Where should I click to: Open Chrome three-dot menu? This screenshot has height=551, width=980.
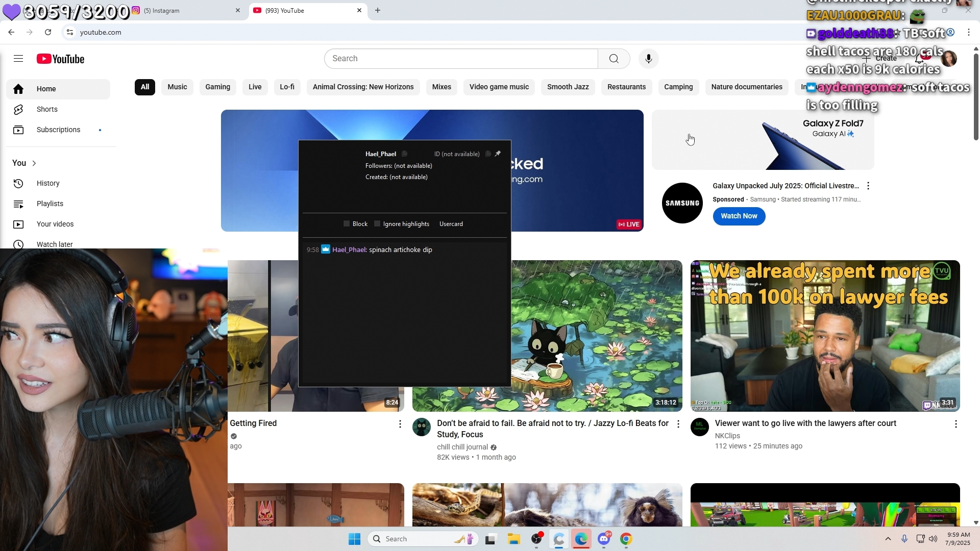[x=969, y=32]
